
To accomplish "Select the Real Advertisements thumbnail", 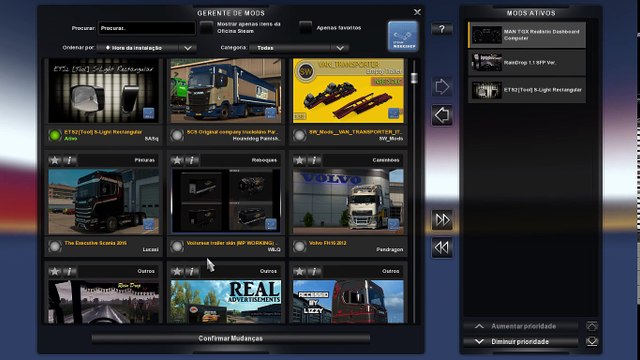I will (x=226, y=302).
